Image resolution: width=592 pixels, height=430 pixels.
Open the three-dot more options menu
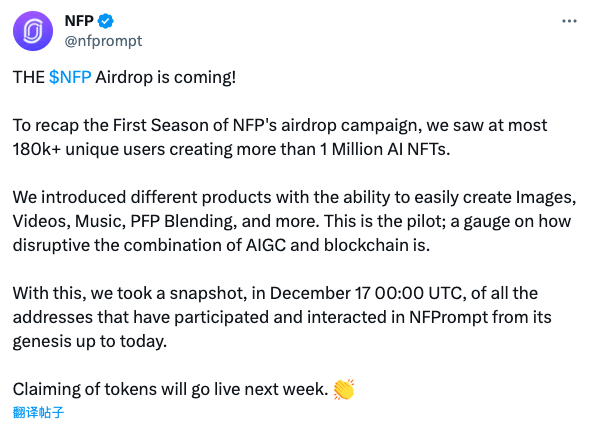(x=569, y=21)
